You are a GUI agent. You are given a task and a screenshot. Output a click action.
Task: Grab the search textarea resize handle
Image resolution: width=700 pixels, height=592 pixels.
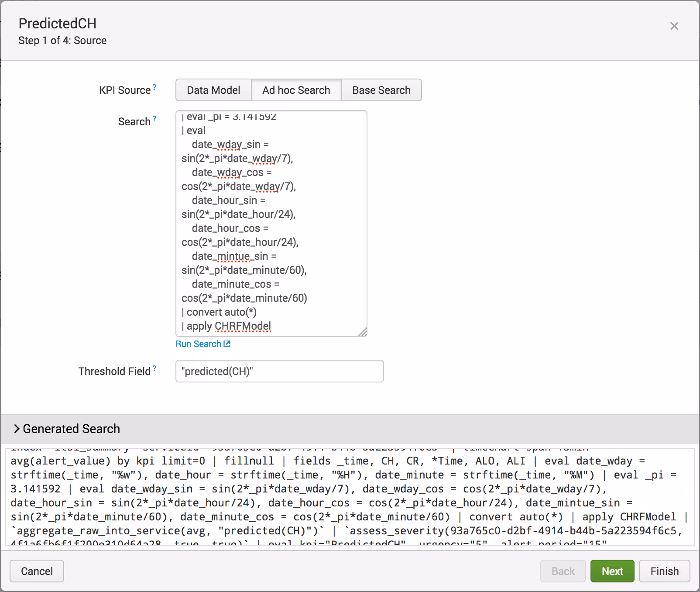(x=362, y=332)
